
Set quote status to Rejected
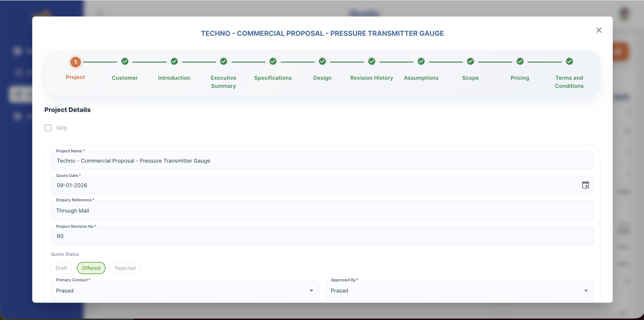[x=125, y=268]
